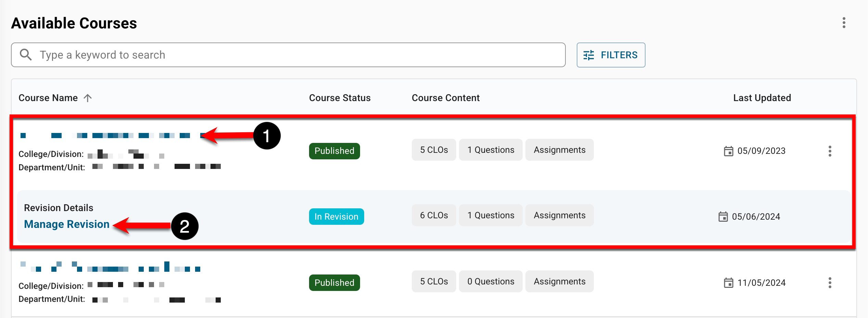Open kebab menu for 11/05/2024 course
The height and width of the screenshot is (318, 868).
tap(830, 283)
